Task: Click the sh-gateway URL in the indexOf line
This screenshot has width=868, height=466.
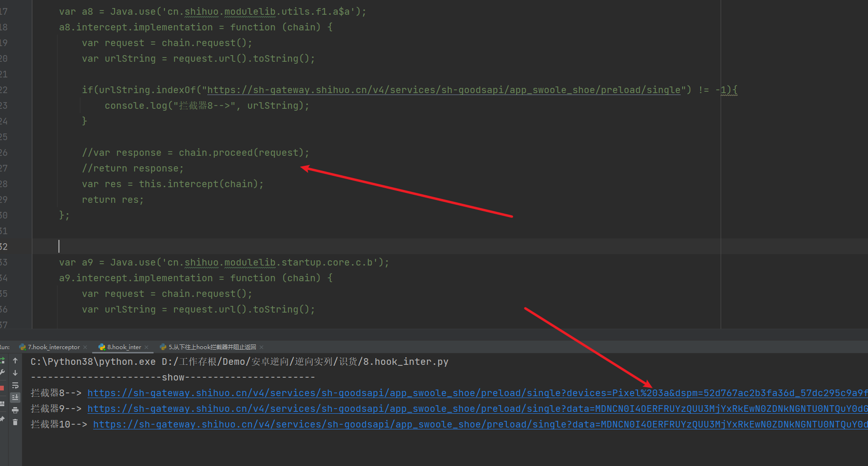Action: [x=444, y=90]
